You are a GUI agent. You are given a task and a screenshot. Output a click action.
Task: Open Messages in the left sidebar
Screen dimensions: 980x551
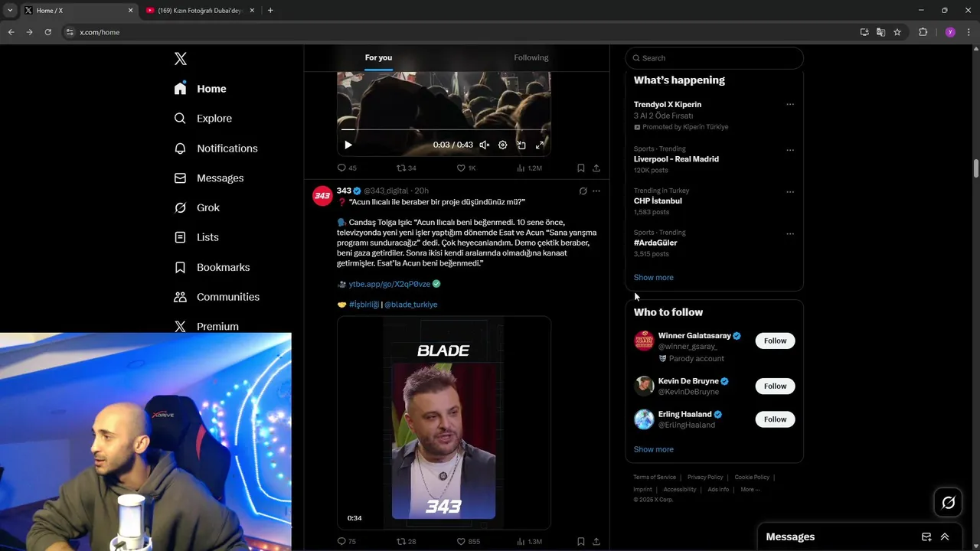pyautogui.click(x=209, y=178)
